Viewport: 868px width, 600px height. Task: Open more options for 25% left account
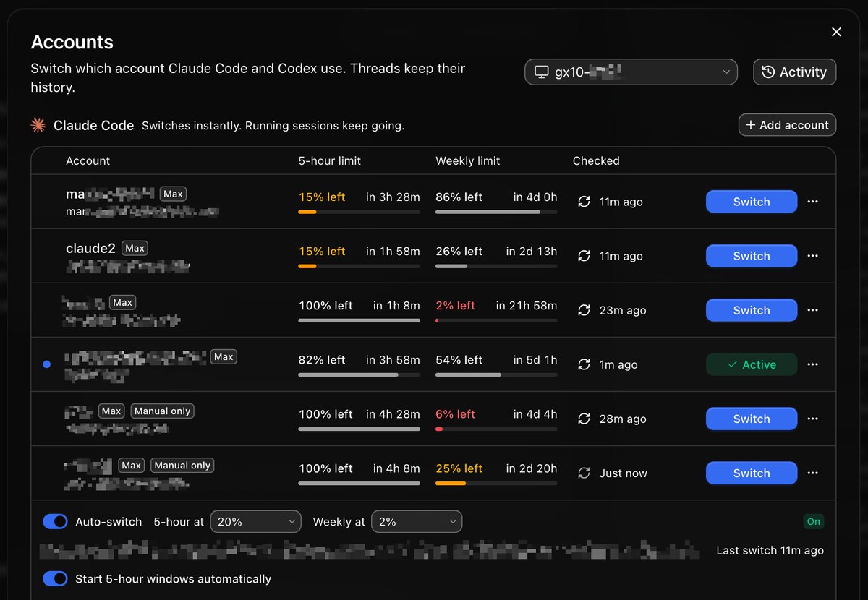pos(812,473)
